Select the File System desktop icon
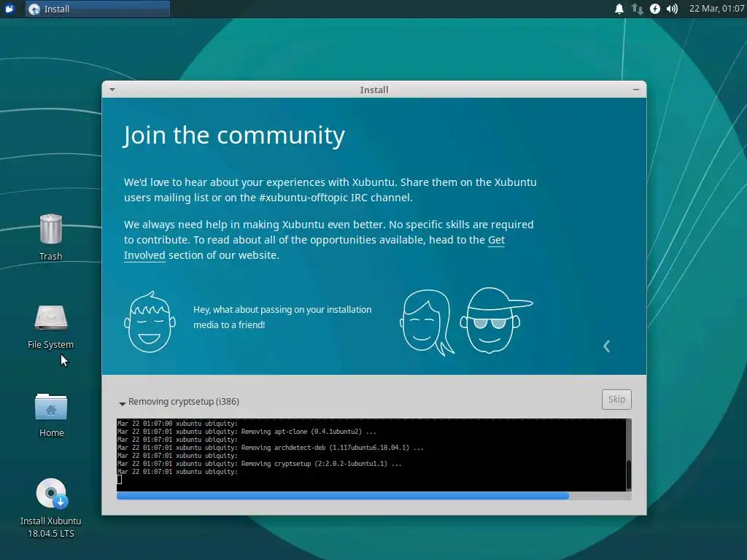 [50, 327]
